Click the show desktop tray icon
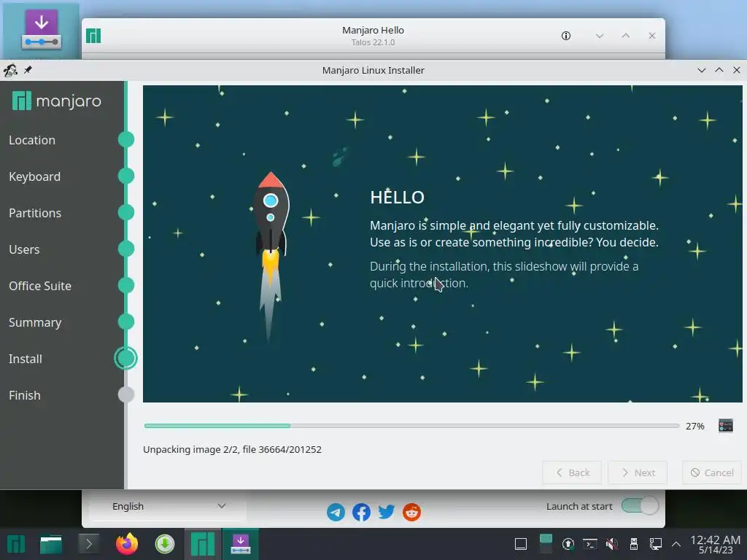The image size is (747, 560). (521, 544)
